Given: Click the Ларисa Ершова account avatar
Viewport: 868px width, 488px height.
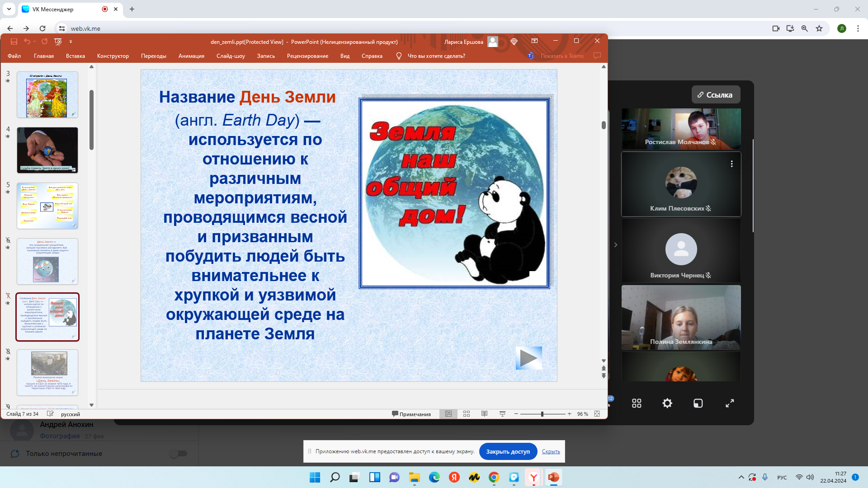Looking at the screenshot, I should 493,42.
